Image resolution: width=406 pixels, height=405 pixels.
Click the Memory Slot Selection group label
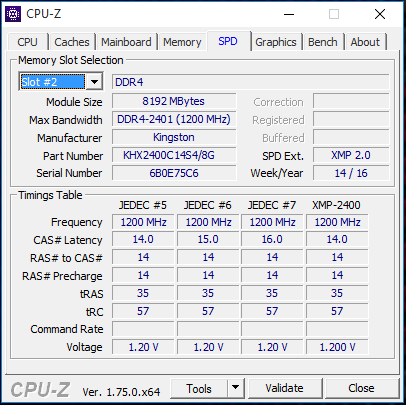click(71, 60)
